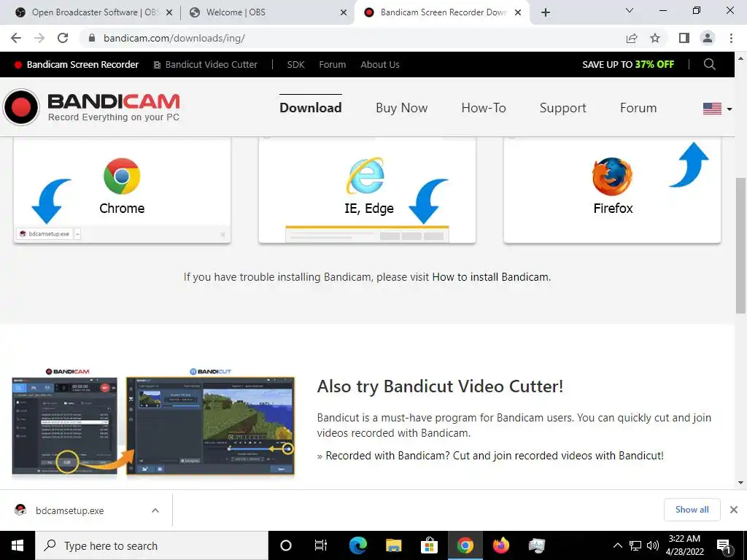Open Chrome side panel icon

coord(684,38)
